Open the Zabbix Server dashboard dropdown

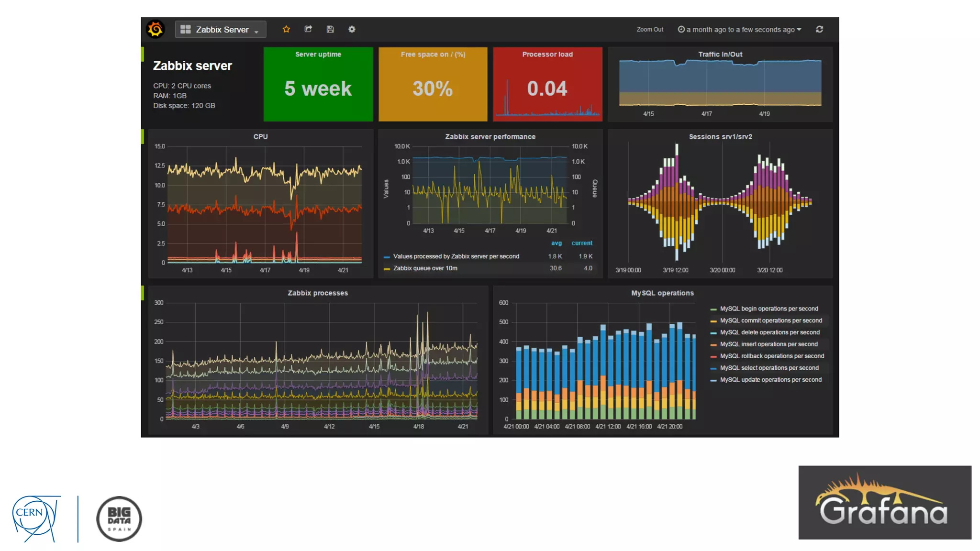222,30
